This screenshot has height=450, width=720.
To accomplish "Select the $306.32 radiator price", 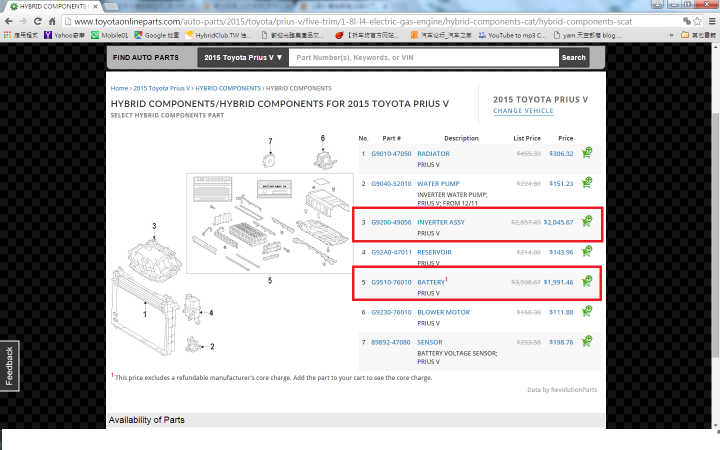I will (x=561, y=153).
